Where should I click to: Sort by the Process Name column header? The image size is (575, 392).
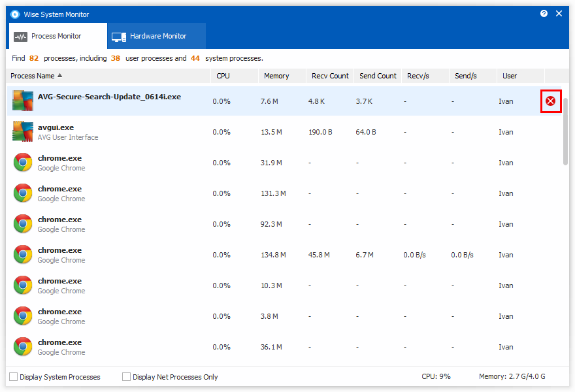click(x=108, y=76)
